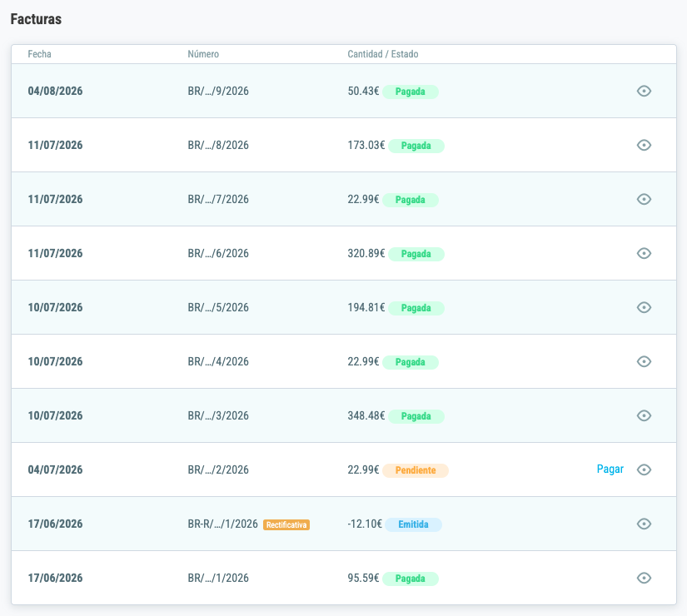Select the date 04/07/2026

click(55, 469)
